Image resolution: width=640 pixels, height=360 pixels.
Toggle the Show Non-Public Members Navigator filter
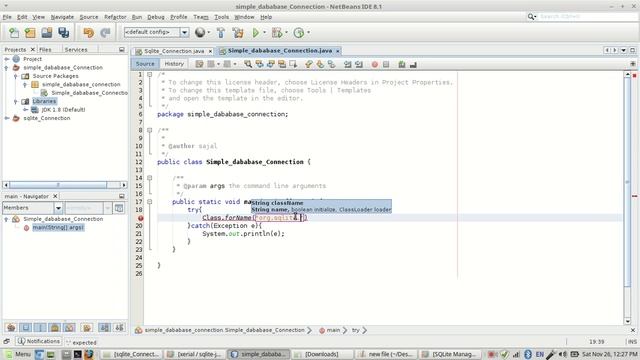click(55, 327)
